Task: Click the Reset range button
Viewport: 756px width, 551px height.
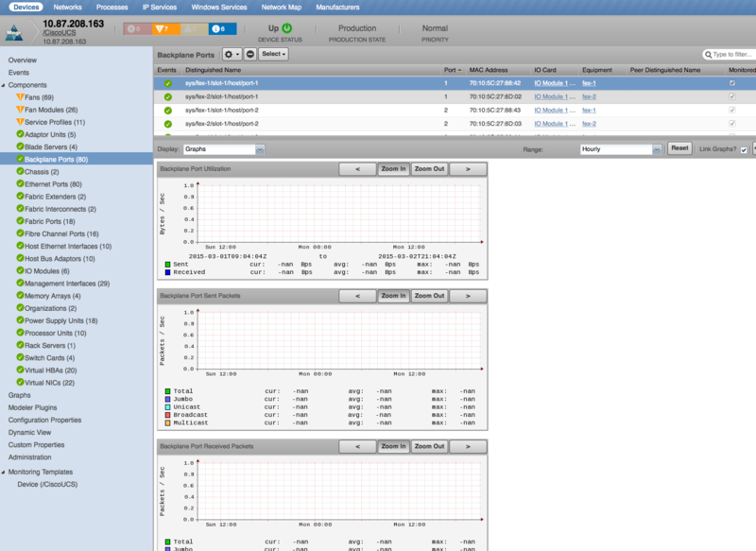Action: pos(679,148)
